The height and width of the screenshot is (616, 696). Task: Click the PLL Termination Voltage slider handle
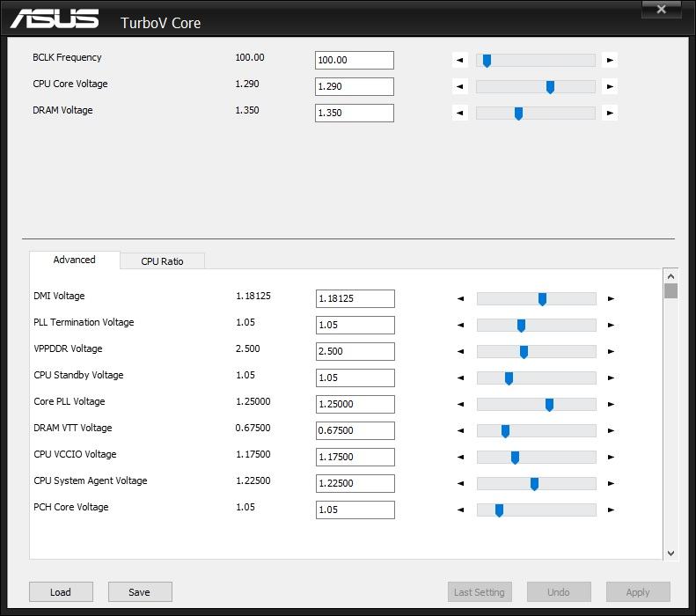522,326
